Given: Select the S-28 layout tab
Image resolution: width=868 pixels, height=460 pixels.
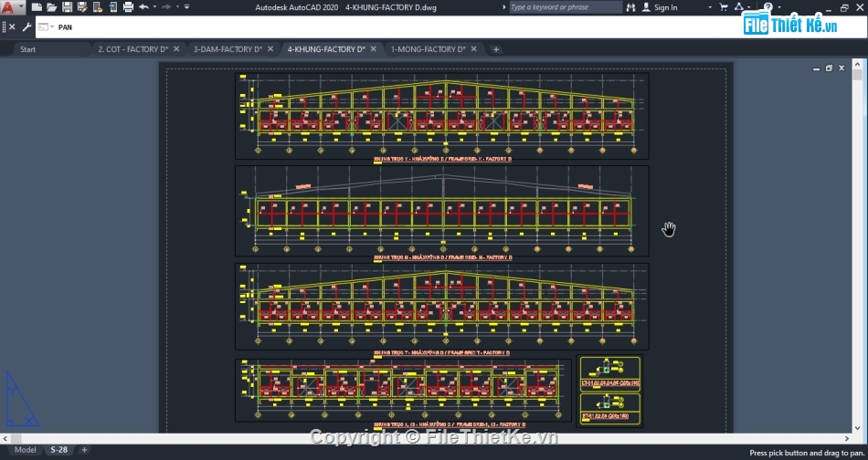Looking at the screenshot, I should (59, 449).
